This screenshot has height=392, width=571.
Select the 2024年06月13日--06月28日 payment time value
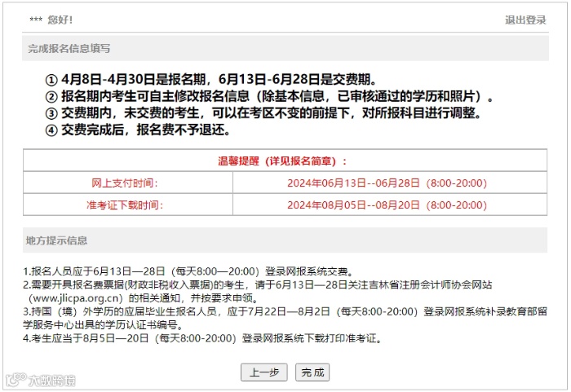point(387,183)
